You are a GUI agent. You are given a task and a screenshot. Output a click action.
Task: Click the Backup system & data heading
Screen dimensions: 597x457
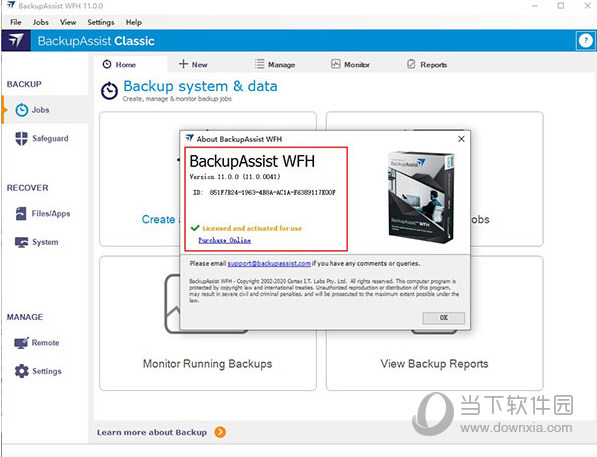point(200,86)
